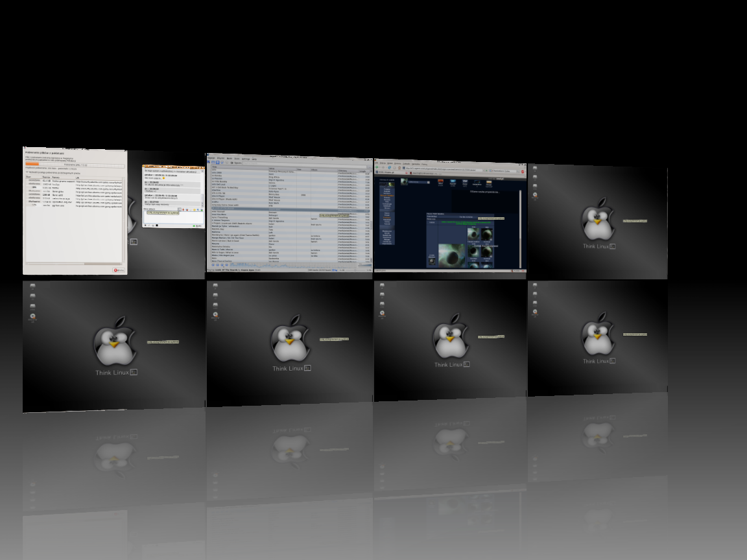This screenshot has width=747, height=560.
Task: Open the Help menu in music player
Action: tap(254, 159)
